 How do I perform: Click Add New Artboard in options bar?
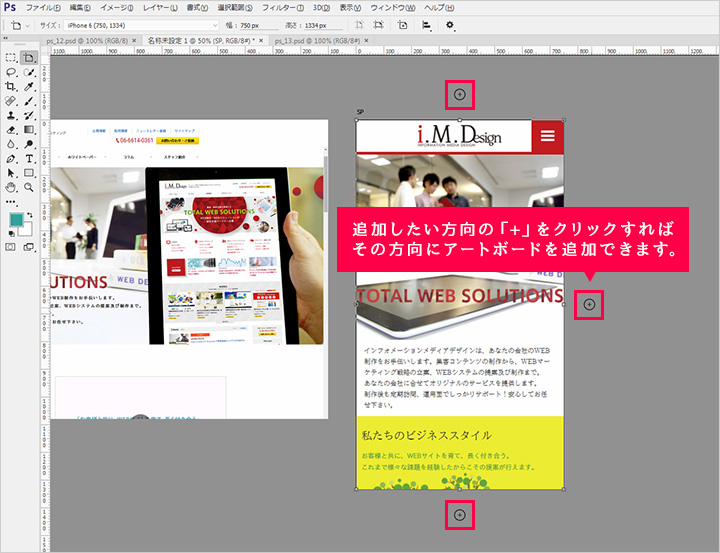[402, 25]
